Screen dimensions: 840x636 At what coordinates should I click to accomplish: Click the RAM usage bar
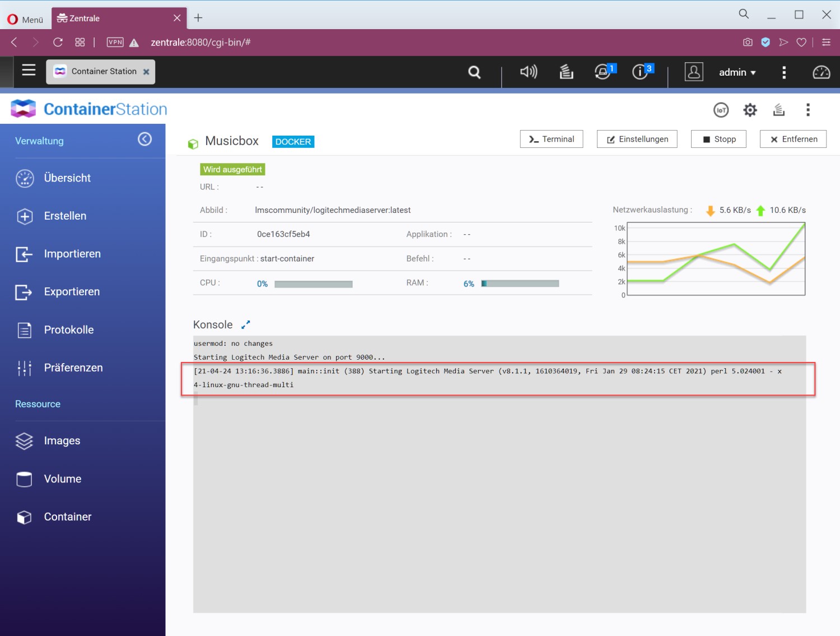[x=520, y=284]
